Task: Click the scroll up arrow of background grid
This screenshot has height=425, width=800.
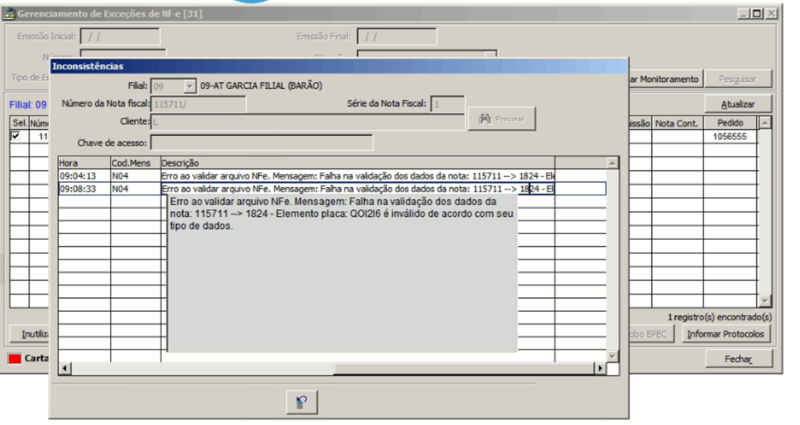Action: pyautogui.click(x=765, y=122)
